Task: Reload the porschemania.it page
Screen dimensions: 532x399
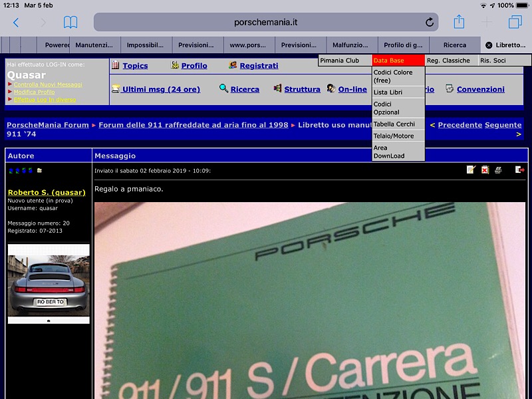Action: pyautogui.click(x=430, y=23)
